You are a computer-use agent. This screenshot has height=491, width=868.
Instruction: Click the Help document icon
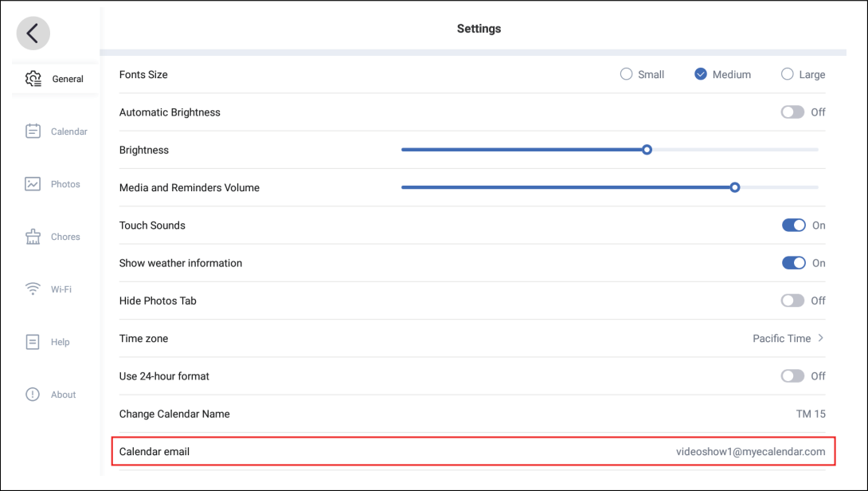[33, 342]
